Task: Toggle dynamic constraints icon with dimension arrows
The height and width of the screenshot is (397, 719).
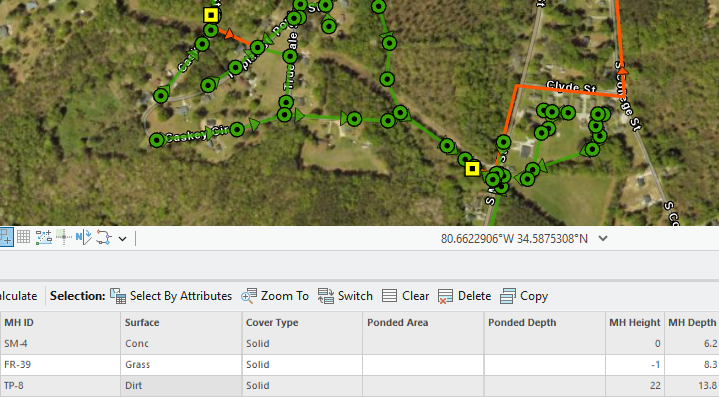Action: [44, 237]
